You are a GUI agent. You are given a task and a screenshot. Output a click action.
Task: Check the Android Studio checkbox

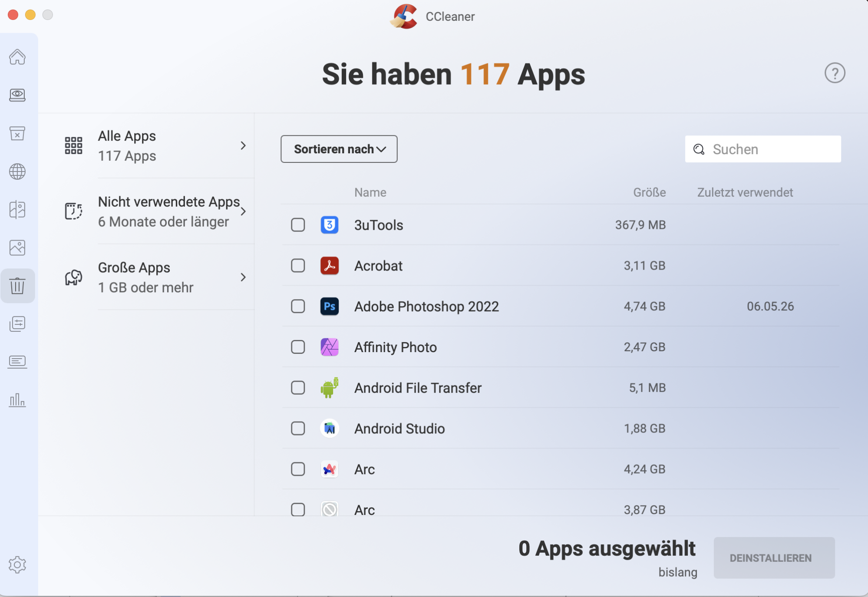pyautogui.click(x=298, y=429)
